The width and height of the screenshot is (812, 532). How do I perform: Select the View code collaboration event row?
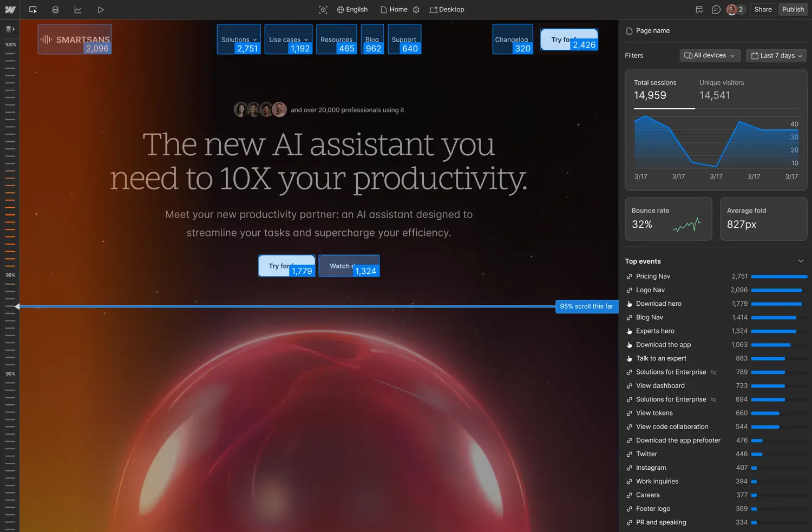tap(716, 427)
